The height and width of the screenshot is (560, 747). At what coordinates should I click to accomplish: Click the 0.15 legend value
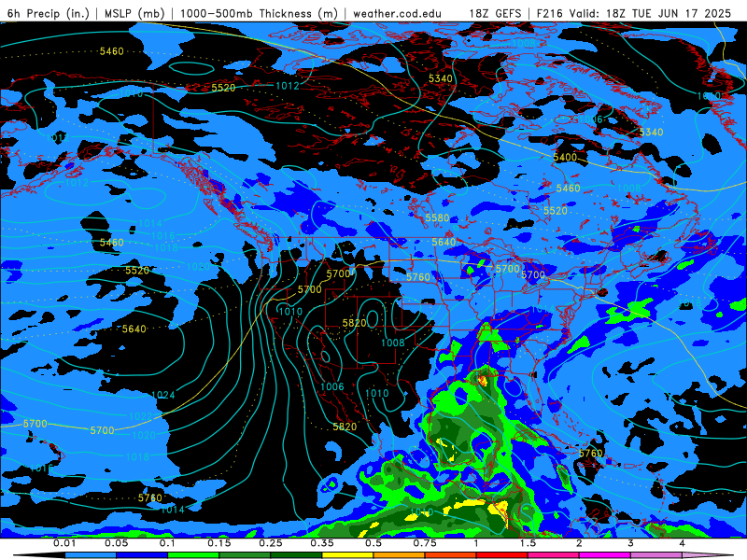click(219, 543)
